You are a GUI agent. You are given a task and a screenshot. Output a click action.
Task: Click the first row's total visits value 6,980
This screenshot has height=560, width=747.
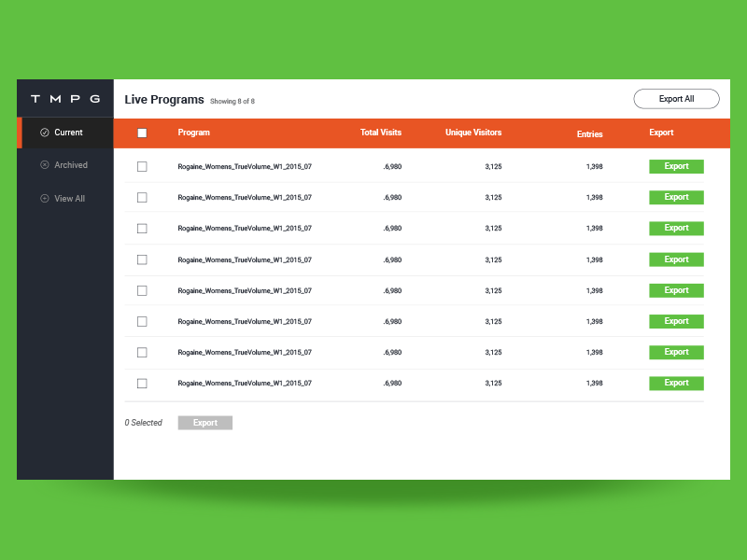click(x=392, y=167)
